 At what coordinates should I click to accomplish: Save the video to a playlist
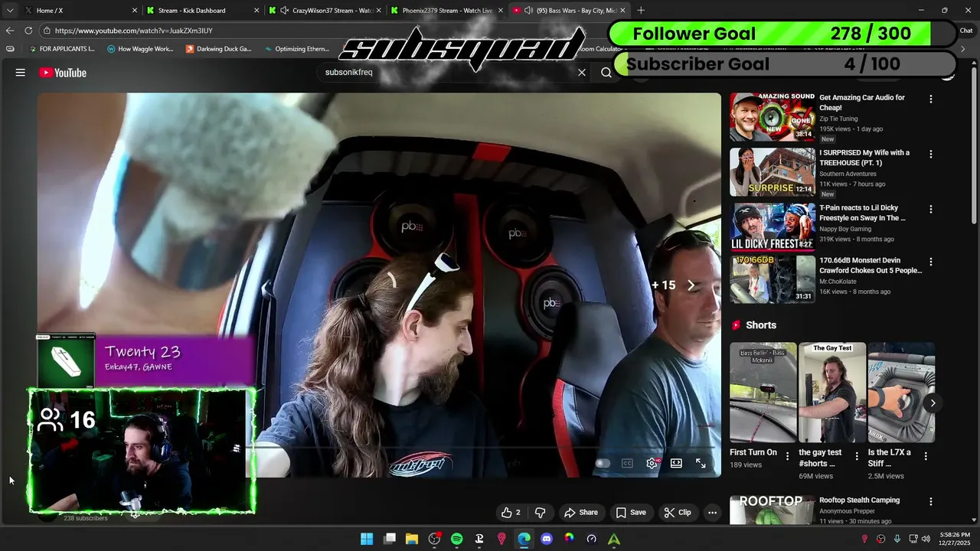click(x=631, y=513)
